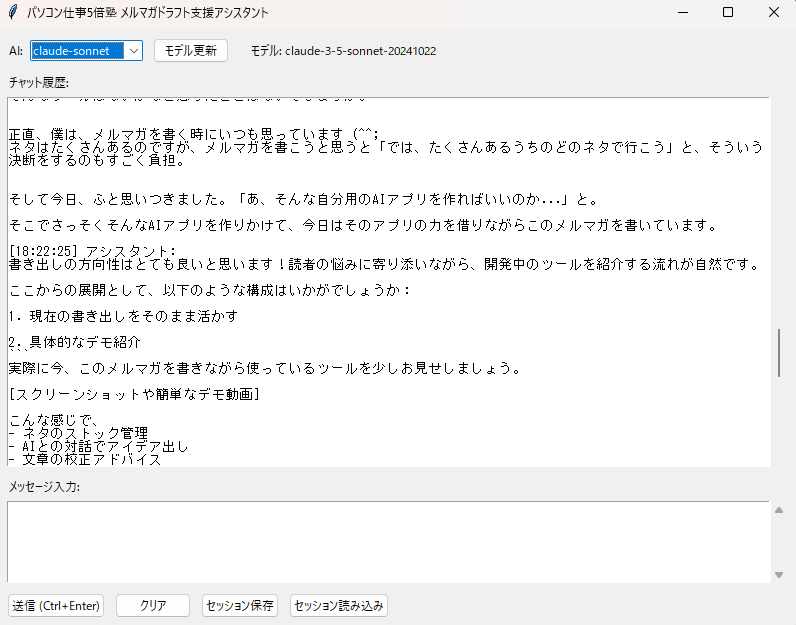Minimize the メルマガドラフト支援アシスタント window
This screenshot has width=796, height=625.
click(683, 12)
